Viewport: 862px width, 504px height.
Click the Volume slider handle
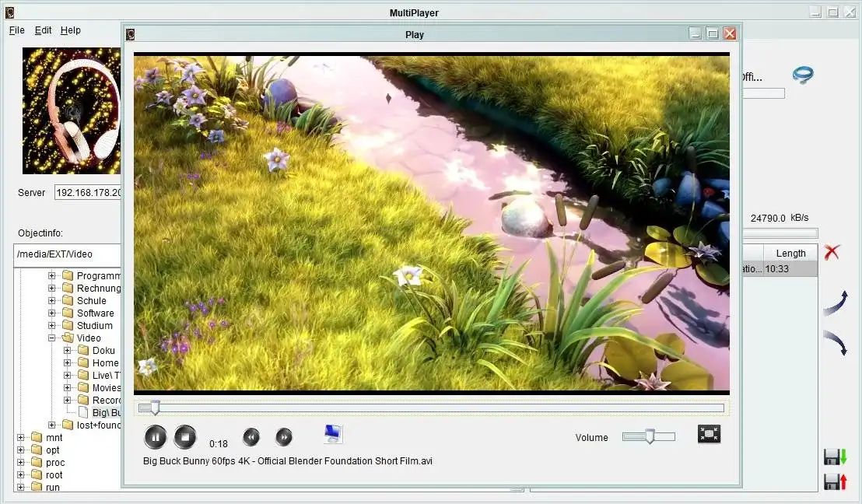point(650,437)
